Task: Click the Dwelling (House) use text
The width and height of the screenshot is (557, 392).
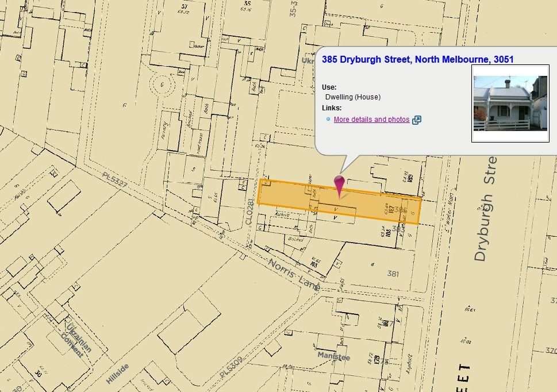Action: tap(352, 97)
